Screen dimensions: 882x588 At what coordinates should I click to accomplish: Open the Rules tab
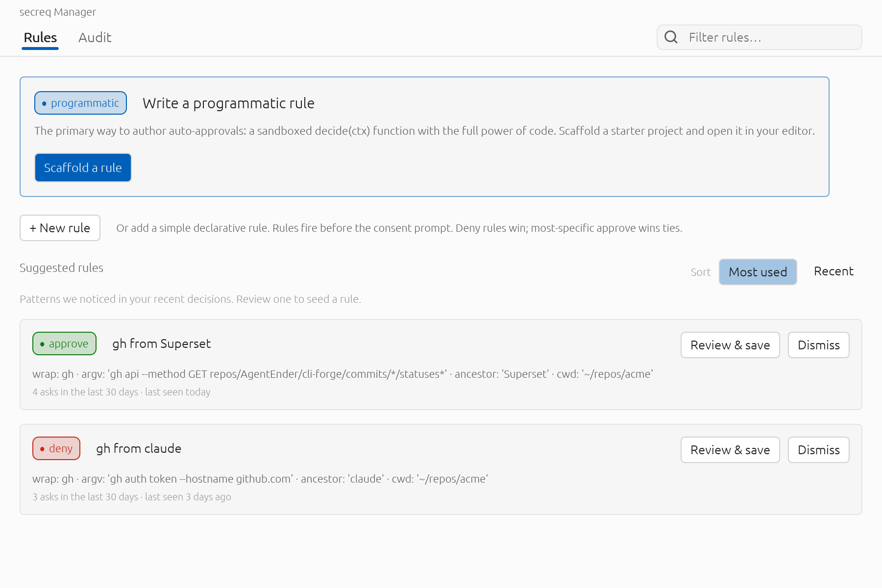[40, 38]
